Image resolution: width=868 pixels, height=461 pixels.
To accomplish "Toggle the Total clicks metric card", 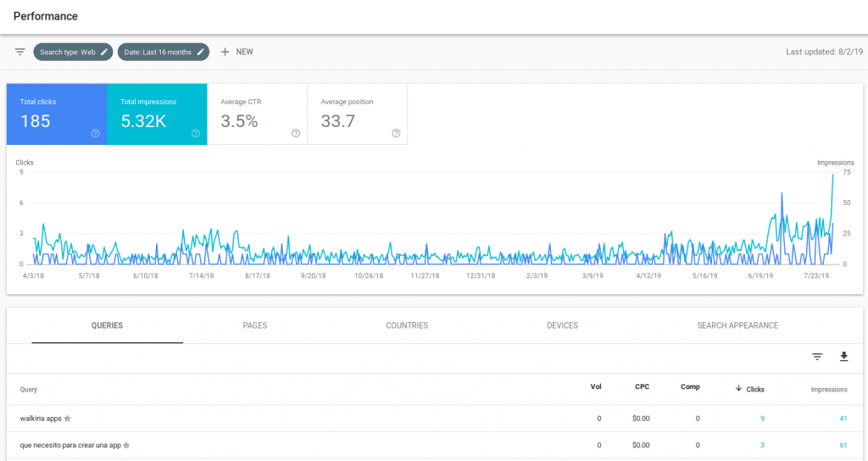I will pos(57,114).
